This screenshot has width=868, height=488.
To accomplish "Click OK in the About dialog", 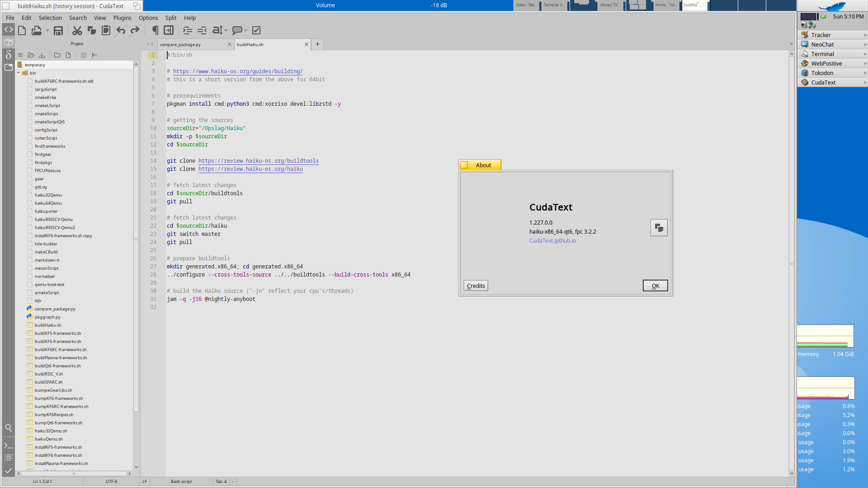I will coord(655,286).
